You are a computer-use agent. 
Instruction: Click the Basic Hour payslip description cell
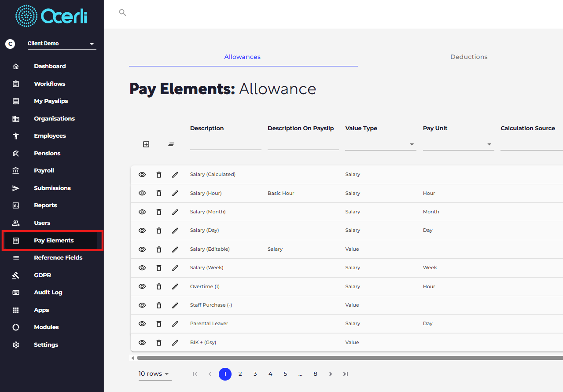[x=281, y=193]
